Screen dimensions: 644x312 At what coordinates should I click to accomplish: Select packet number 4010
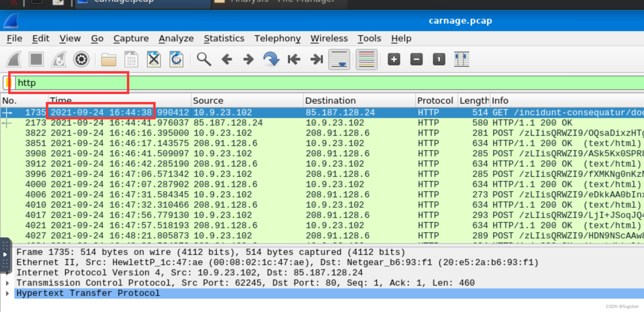322,205
